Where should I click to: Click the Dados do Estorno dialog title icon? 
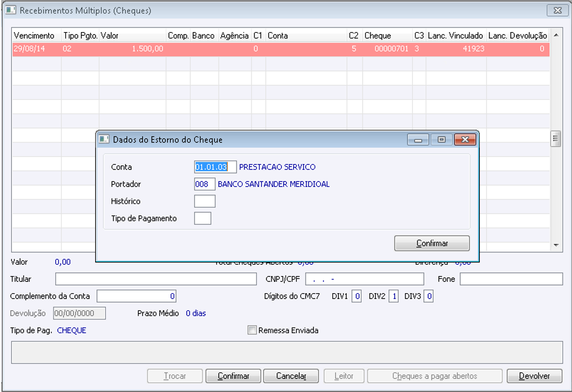[x=104, y=139]
